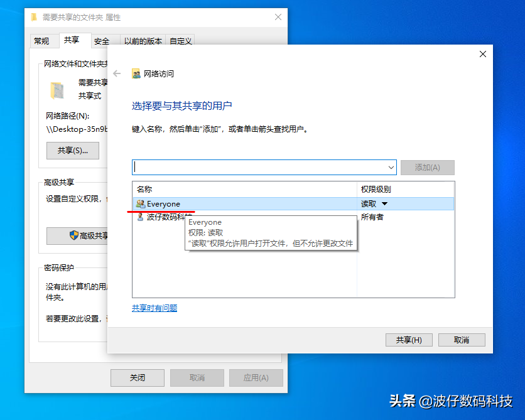
Task: Switch to the 共享 tab
Action: tap(72, 40)
